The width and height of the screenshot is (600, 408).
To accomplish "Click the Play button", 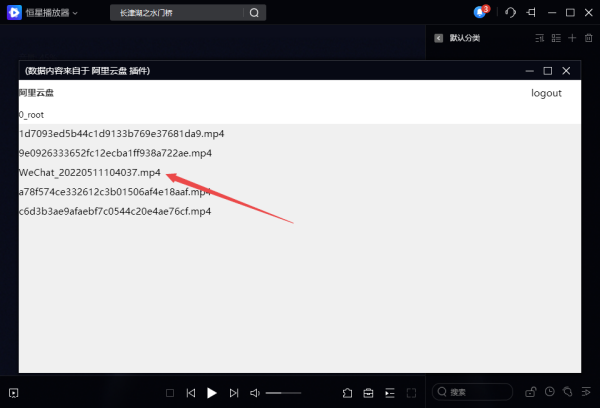I will (x=211, y=393).
